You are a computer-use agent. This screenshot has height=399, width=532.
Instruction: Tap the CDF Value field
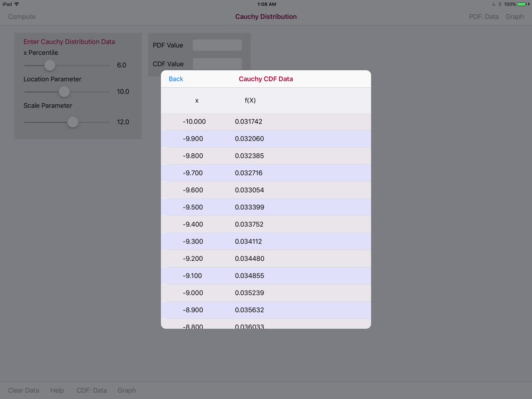(x=217, y=64)
